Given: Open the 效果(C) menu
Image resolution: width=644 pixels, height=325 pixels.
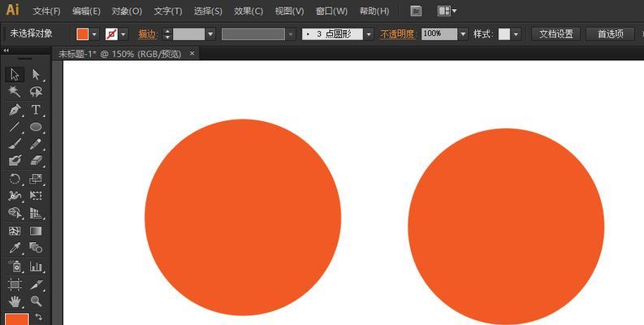Looking at the screenshot, I should (249, 11).
